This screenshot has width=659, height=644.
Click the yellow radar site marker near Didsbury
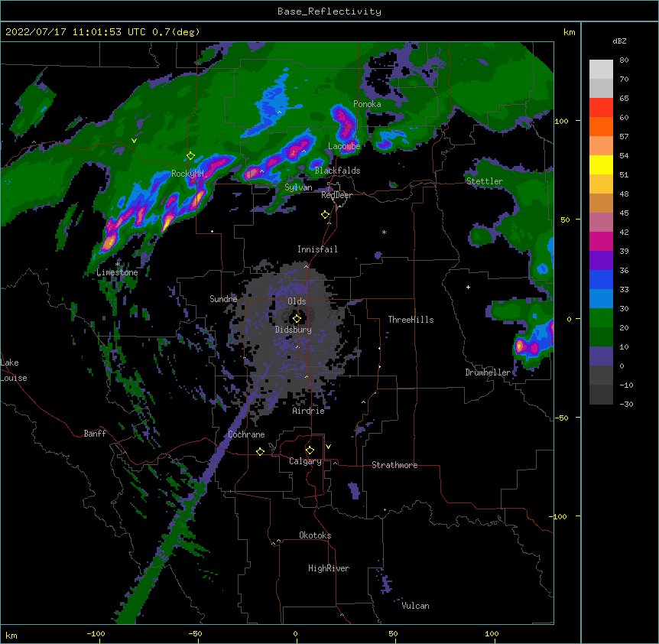[297, 319]
